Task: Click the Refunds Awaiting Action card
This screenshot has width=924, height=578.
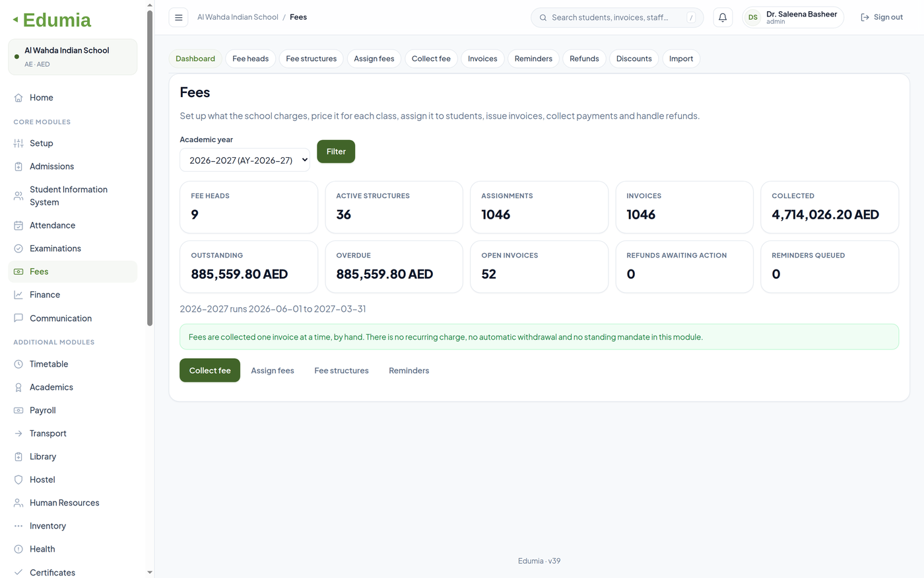Action: [684, 267]
